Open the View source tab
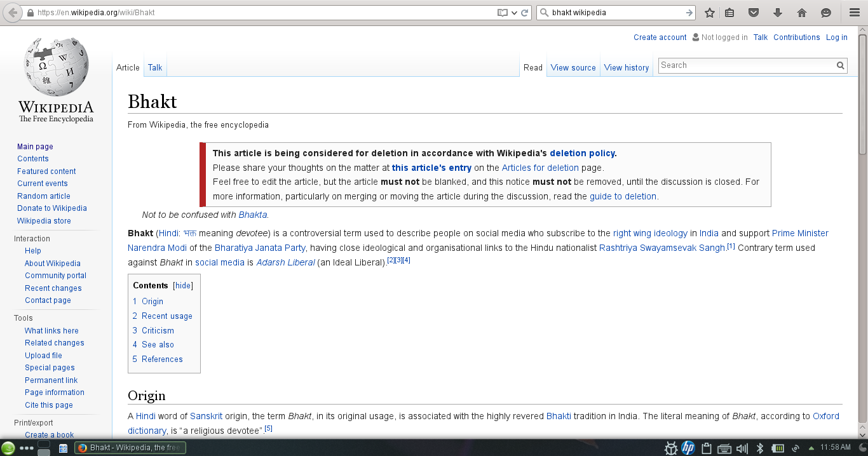 tap(573, 68)
